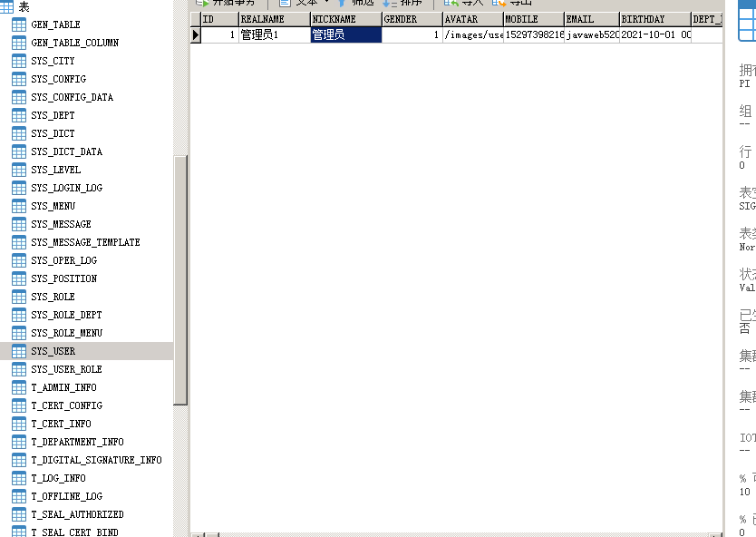Click the table icon next to SYS_USER
The image size is (756, 537).
pos(19,351)
